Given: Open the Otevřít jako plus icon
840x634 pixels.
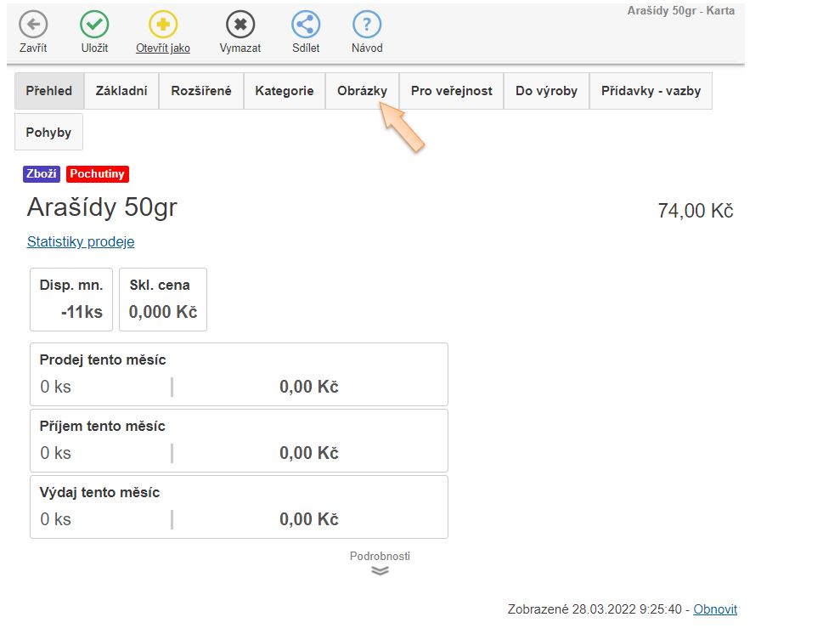Looking at the screenshot, I should 163,25.
